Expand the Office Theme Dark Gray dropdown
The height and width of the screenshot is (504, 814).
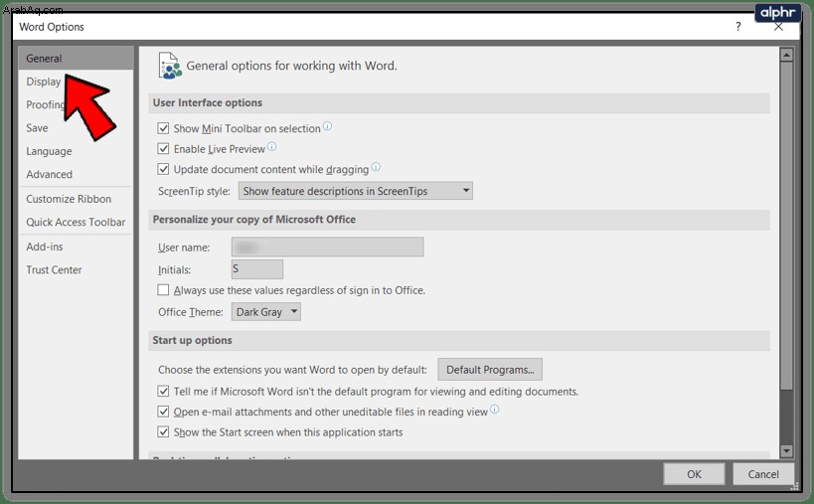265,312
